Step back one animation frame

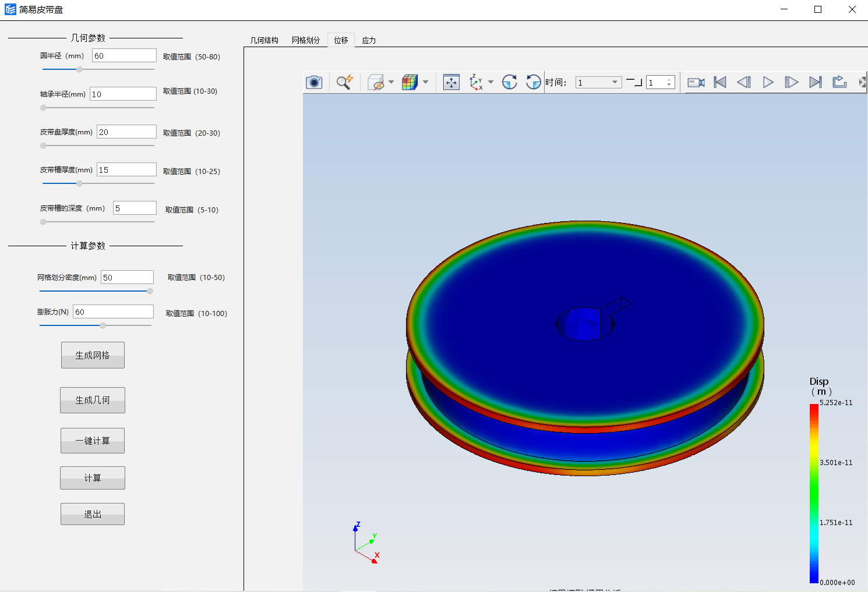(744, 82)
